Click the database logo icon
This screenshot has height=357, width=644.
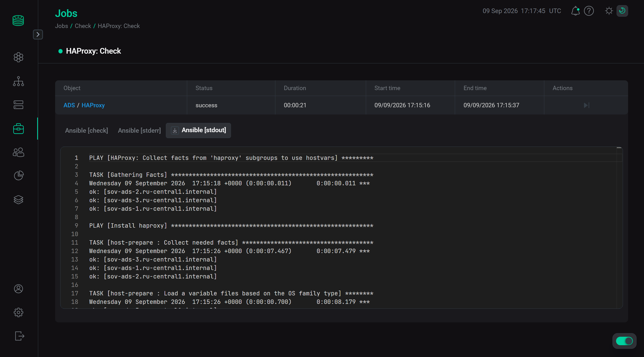click(18, 21)
